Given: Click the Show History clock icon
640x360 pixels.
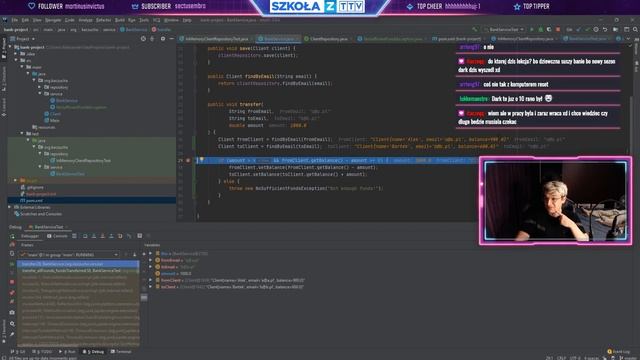Looking at the screenshot, I should (596, 29).
